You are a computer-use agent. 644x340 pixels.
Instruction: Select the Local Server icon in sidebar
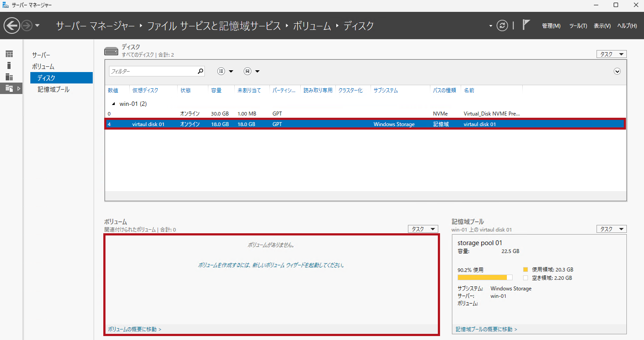click(9, 65)
